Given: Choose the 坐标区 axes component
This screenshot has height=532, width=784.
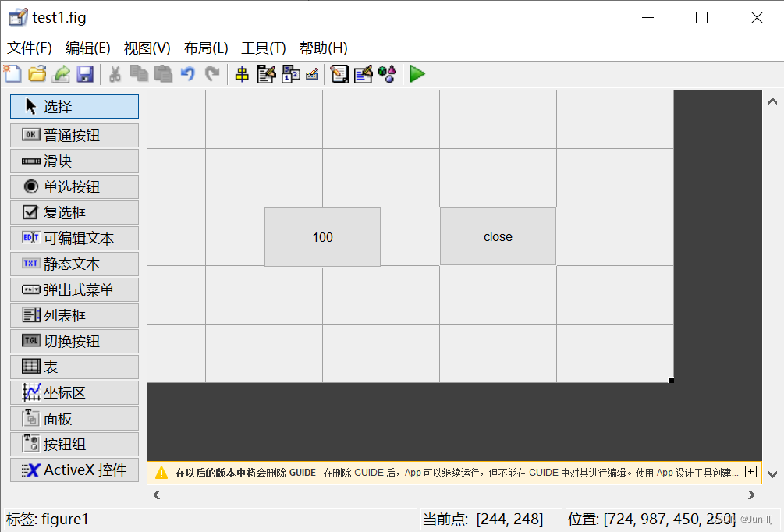Looking at the screenshot, I should tap(75, 392).
